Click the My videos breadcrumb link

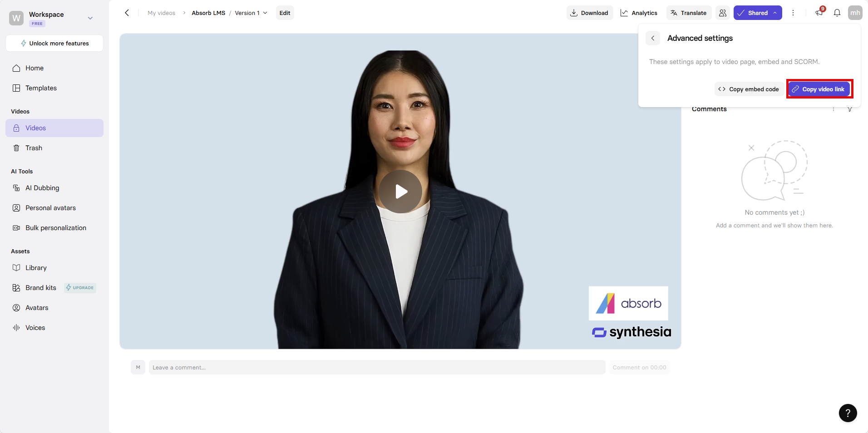161,13
